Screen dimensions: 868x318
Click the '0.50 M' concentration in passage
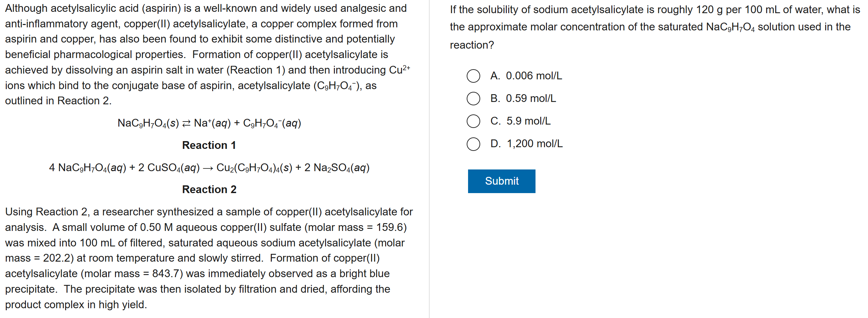pyautogui.click(x=156, y=228)
